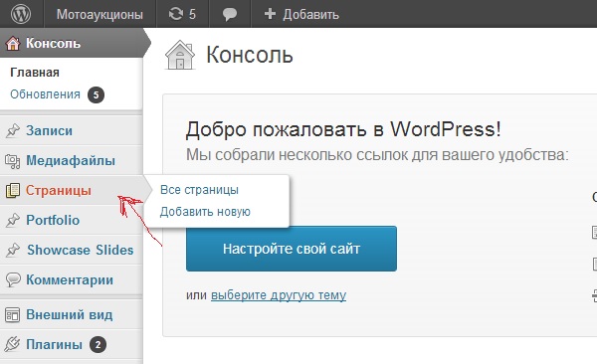Click the pushpin icon beside Portfolio
This screenshot has height=364, width=597.
[x=13, y=220]
